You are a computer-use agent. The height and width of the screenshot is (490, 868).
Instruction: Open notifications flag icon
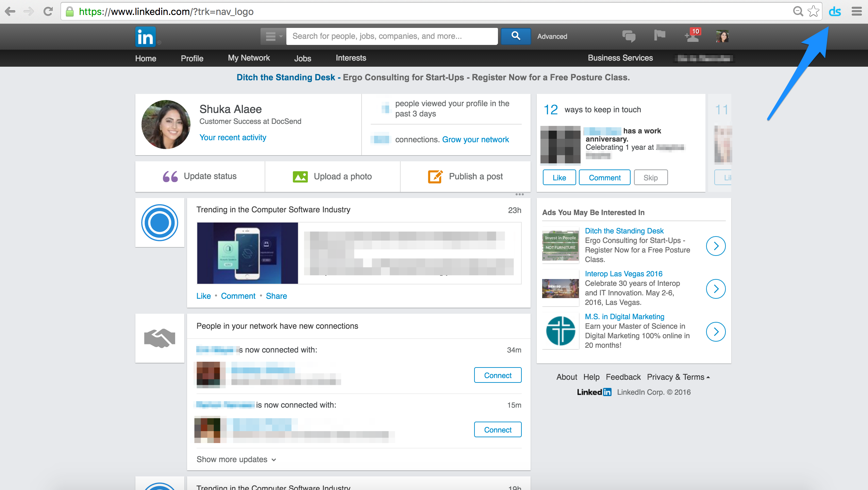point(660,35)
